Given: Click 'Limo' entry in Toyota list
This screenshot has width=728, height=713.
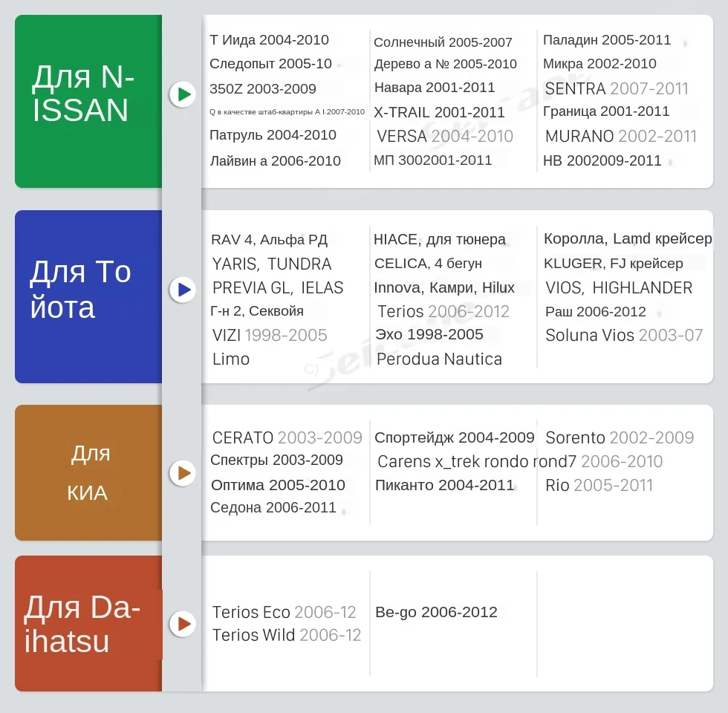Looking at the screenshot, I should coord(231,359).
